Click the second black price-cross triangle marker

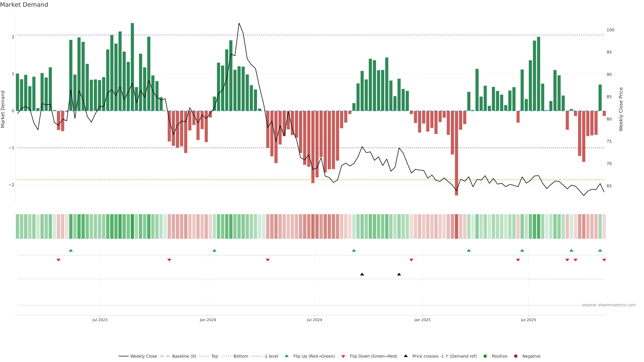(x=399, y=274)
